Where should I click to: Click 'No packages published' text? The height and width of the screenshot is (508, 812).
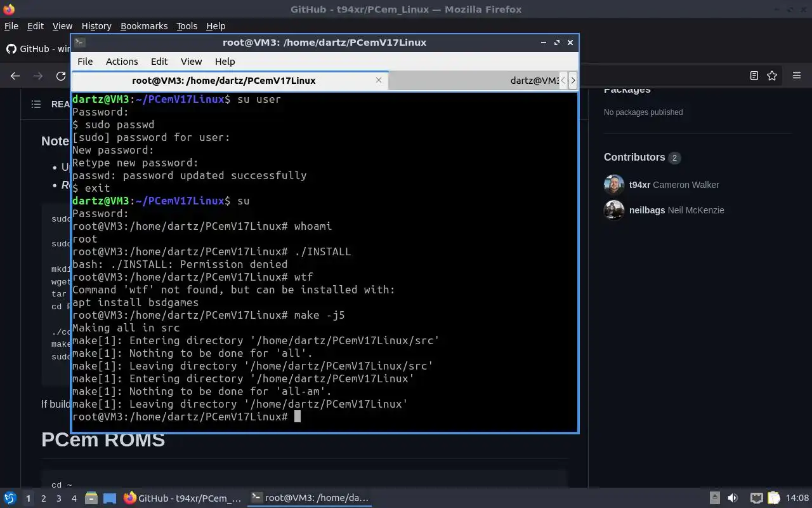pos(643,112)
